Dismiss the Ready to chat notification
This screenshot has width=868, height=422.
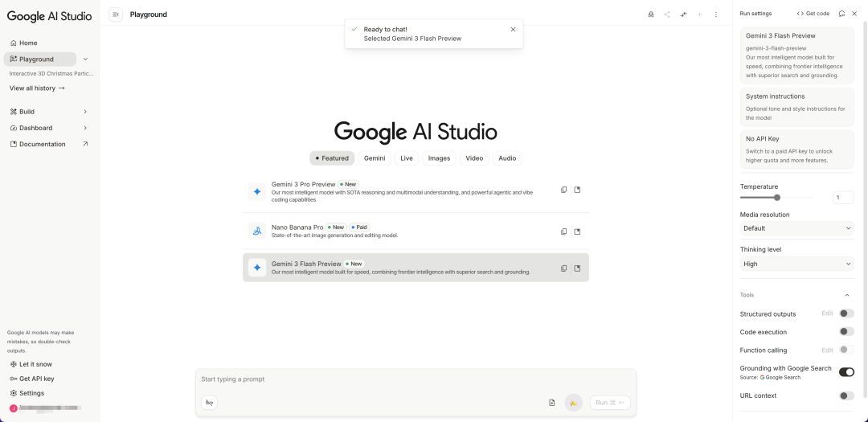click(513, 29)
